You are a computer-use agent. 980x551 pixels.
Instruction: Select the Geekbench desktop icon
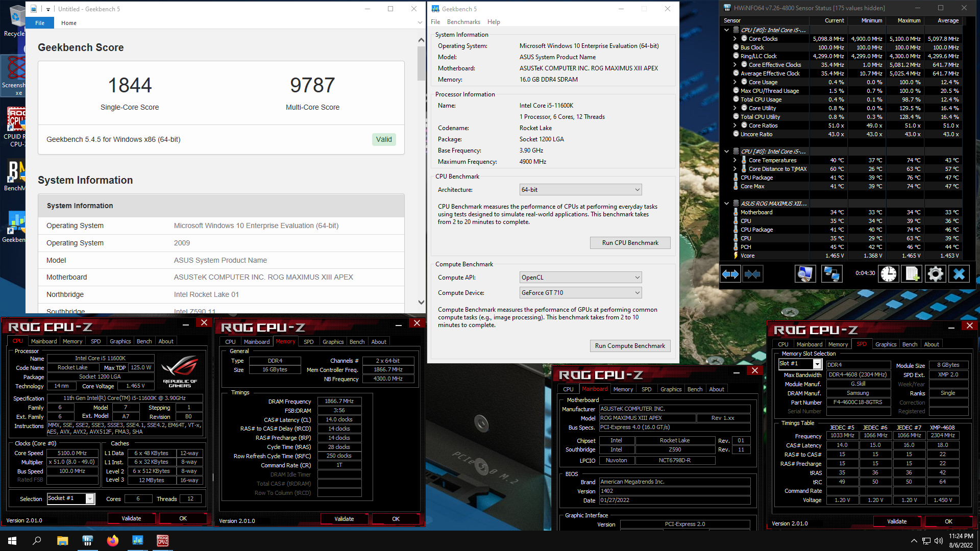14,227
